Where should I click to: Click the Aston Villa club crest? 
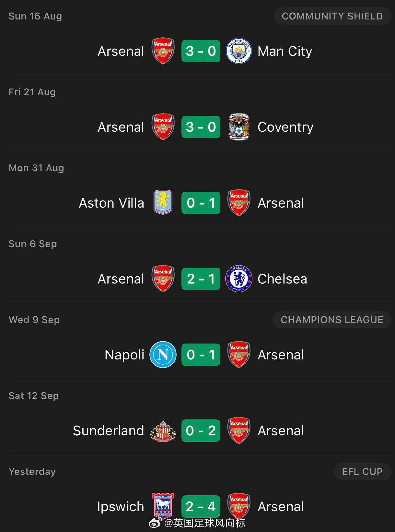coord(163,203)
